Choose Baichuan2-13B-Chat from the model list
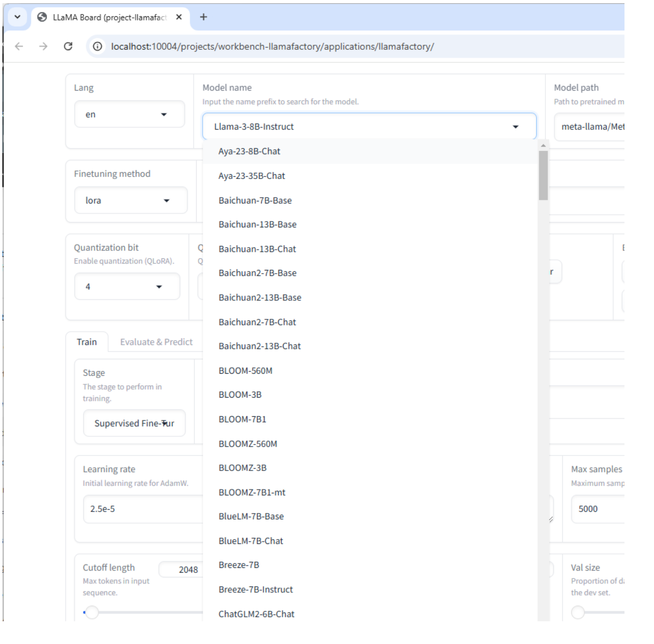Image resolution: width=654 pixels, height=644 pixels. pos(259,346)
